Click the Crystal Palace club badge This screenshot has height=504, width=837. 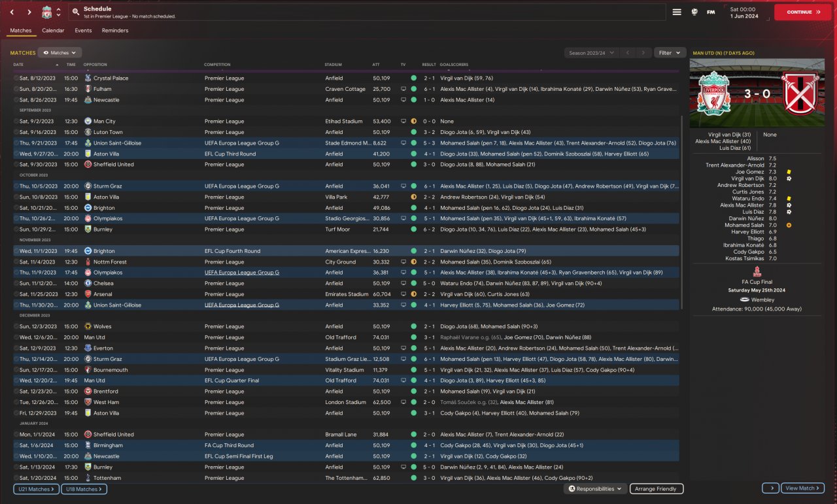click(x=88, y=78)
